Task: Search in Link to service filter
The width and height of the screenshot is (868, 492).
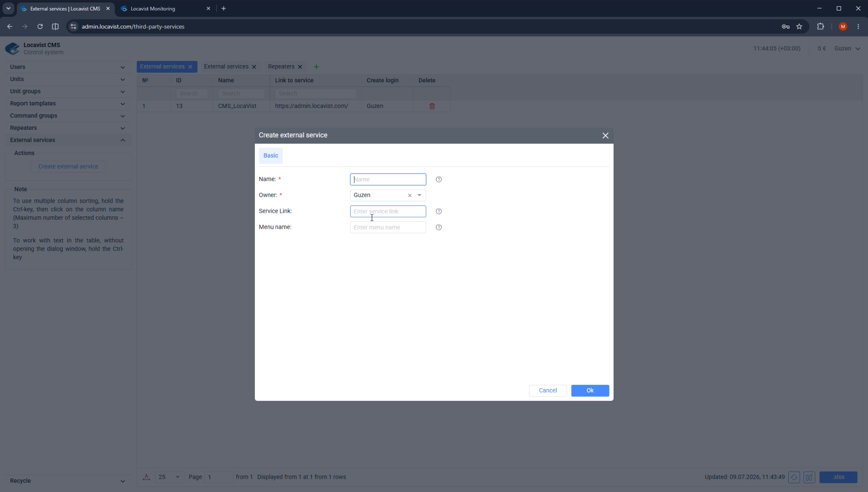Action: coord(315,93)
